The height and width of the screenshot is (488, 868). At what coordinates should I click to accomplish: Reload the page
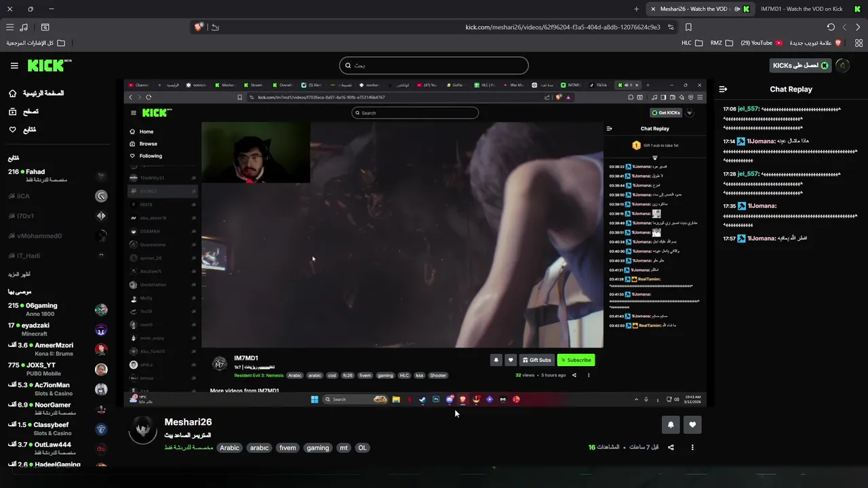tap(831, 27)
